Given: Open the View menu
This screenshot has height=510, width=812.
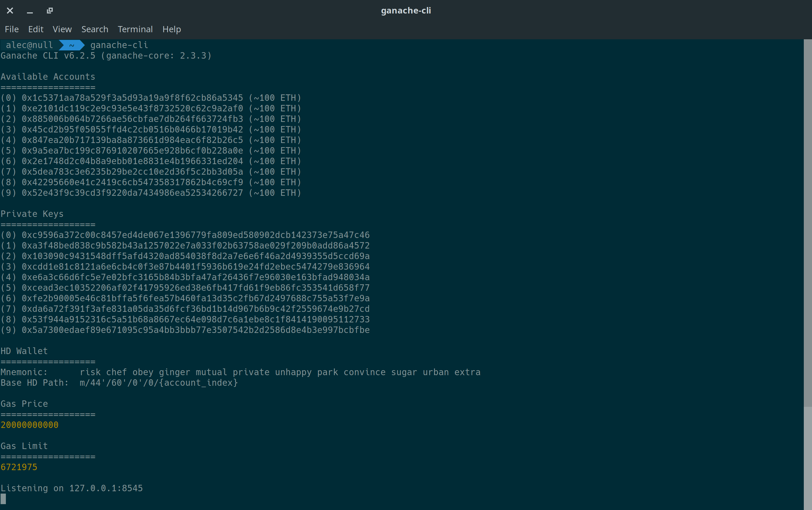Looking at the screenshot, I should [62, 29].
